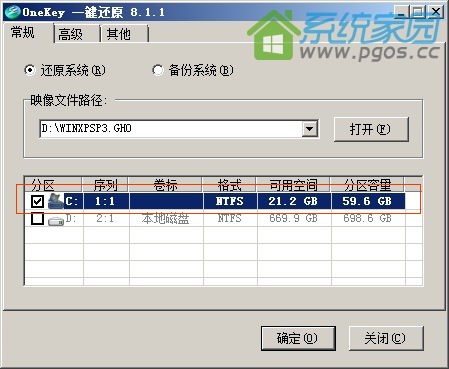Image resolution: width=449 pixels, height=369 pixels.
Task: Click the 59.6 GB capacity cell
Action: pyautogui.click(x=368, y=201)
